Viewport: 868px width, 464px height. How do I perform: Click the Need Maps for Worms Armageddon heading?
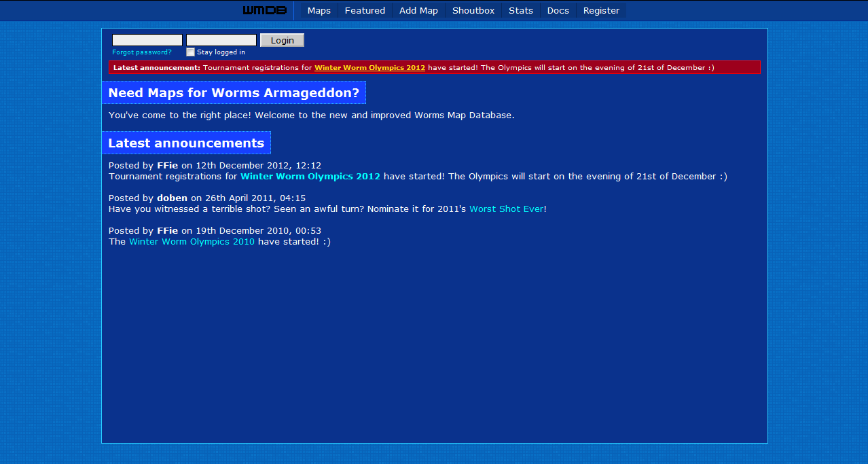coord(234,92)
